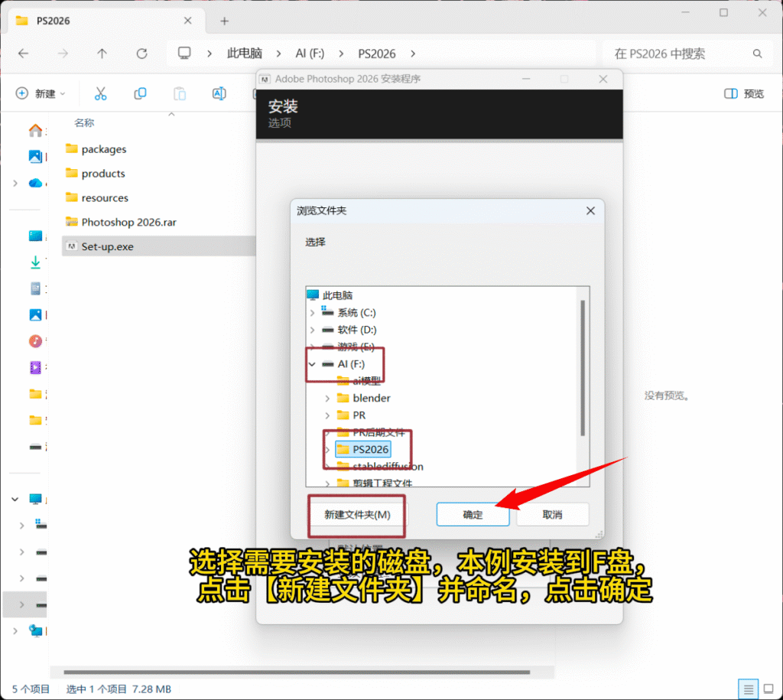The width and height of the screenshot is (783, 700).
Task: Collapse the AI (F:) drive node
Action: (312, 364)
